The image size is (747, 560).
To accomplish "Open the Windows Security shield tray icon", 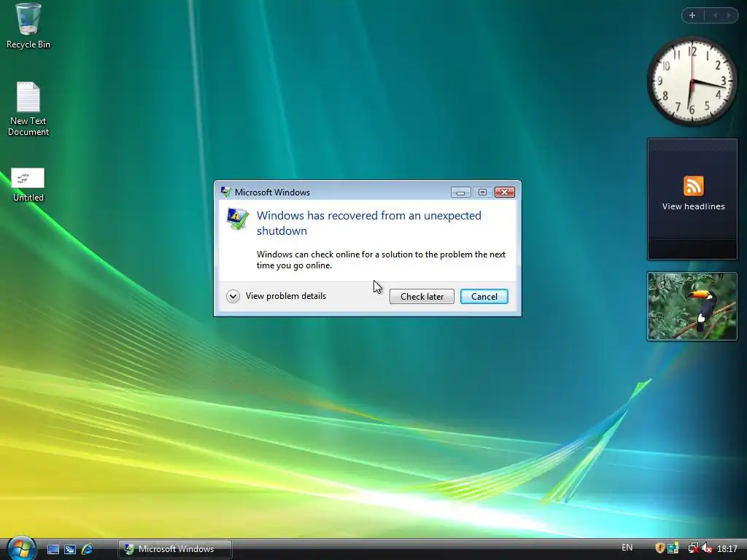I will (x=659, y=548).
